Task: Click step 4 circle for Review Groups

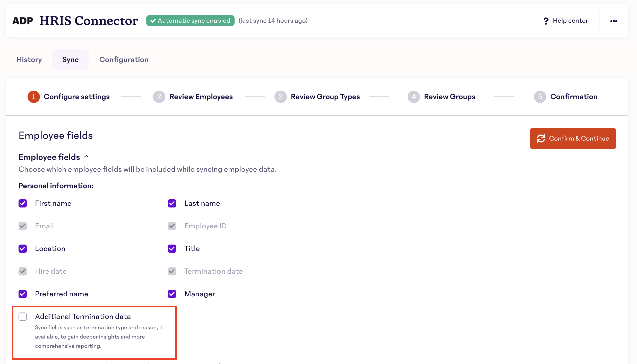Action: [x=414, y=97]
